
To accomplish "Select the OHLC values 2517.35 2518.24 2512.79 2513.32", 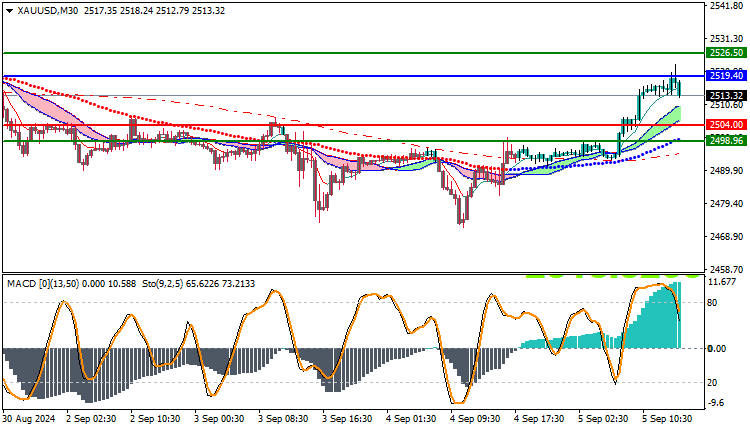I will point(154,11).
